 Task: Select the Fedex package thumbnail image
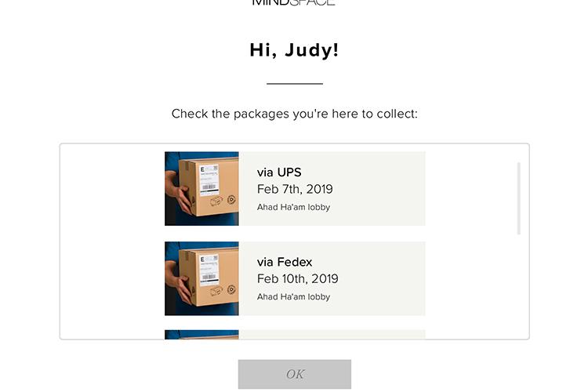[x=201, y=278]
